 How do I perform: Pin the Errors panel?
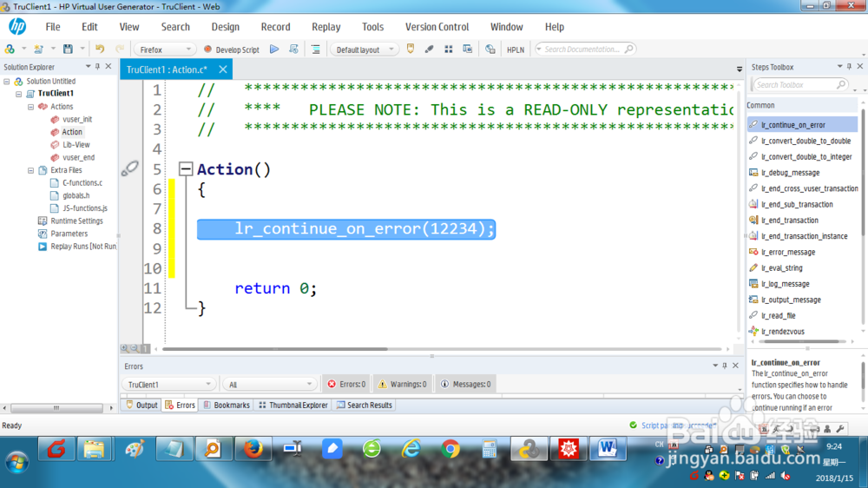coord(725,366)
